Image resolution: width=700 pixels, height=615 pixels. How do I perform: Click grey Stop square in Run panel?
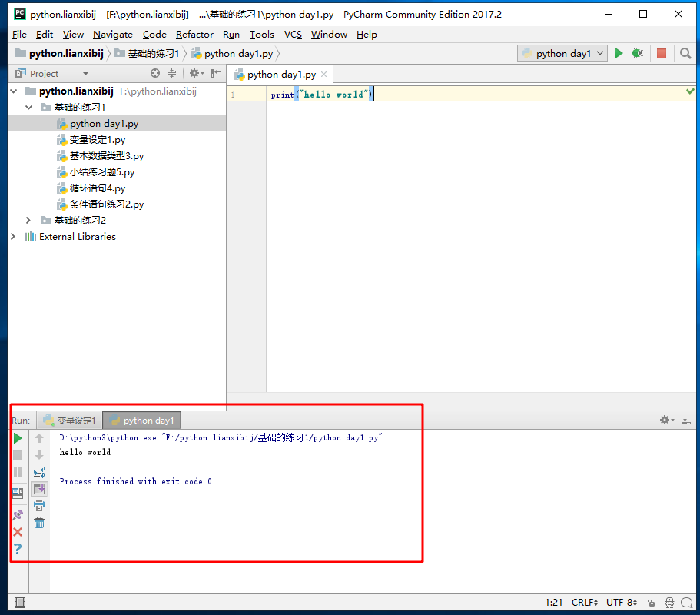[18, 455]
